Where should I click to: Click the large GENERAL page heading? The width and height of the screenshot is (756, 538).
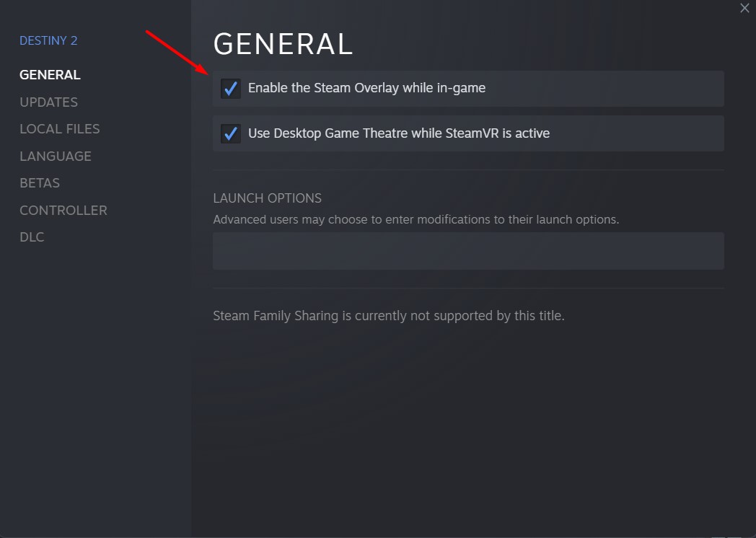pos(283,45)
